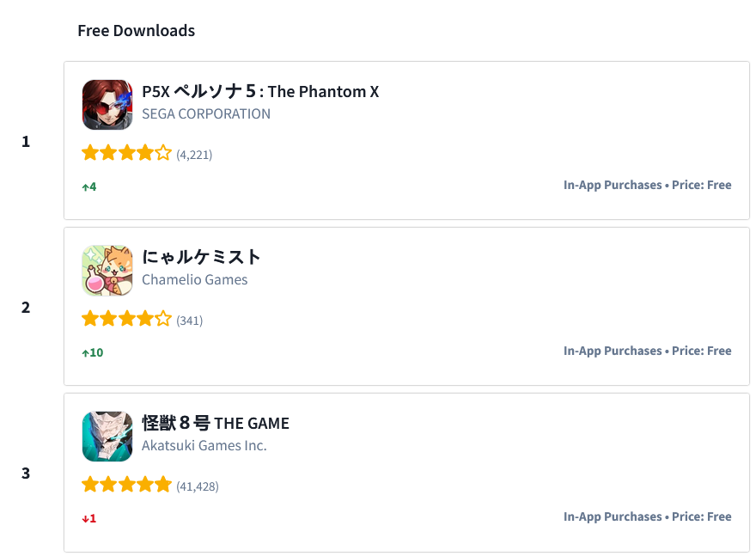Click the Free Downloads heading
756x556 pixels.
(x=136, y=31)
